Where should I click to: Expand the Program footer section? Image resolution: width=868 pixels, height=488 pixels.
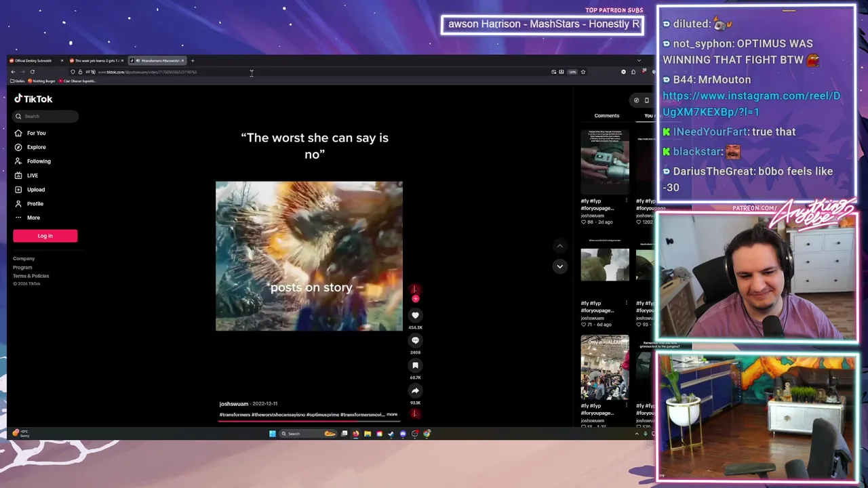pos(22,267)
